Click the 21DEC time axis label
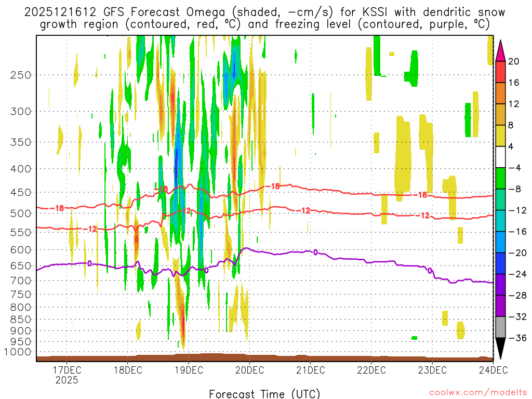Image resolution: width=532 pixels, height=399 pixels. click(311, 370)
